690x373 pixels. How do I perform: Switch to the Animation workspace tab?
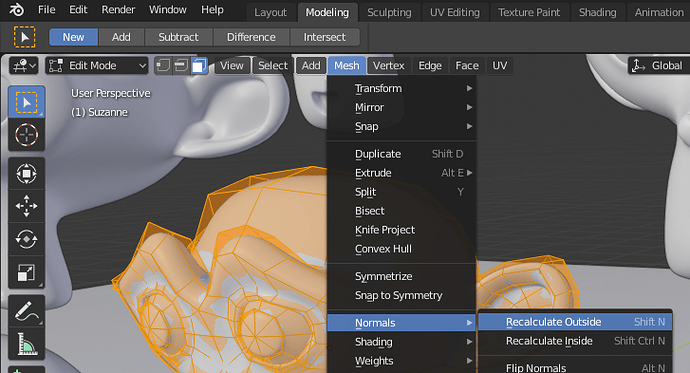659,12
